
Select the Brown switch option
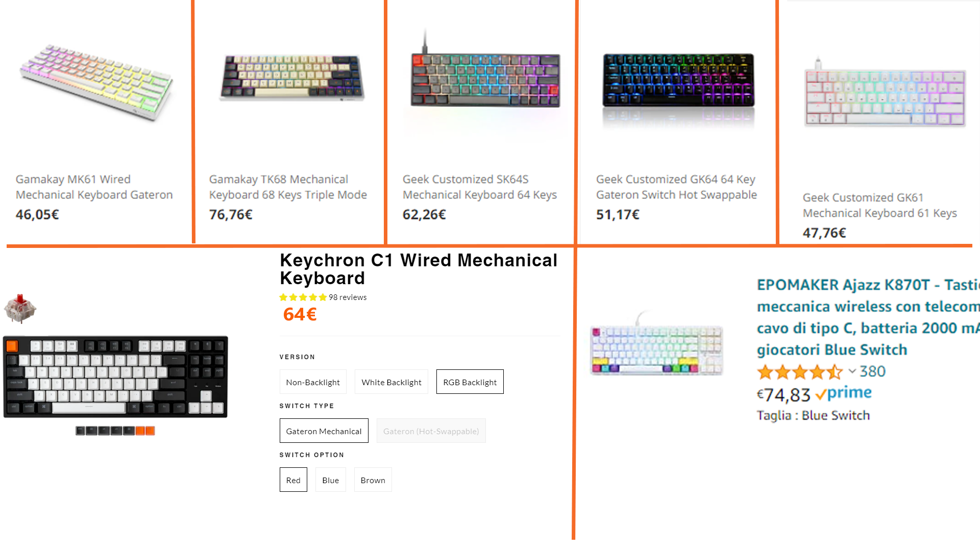pos(373,480)
